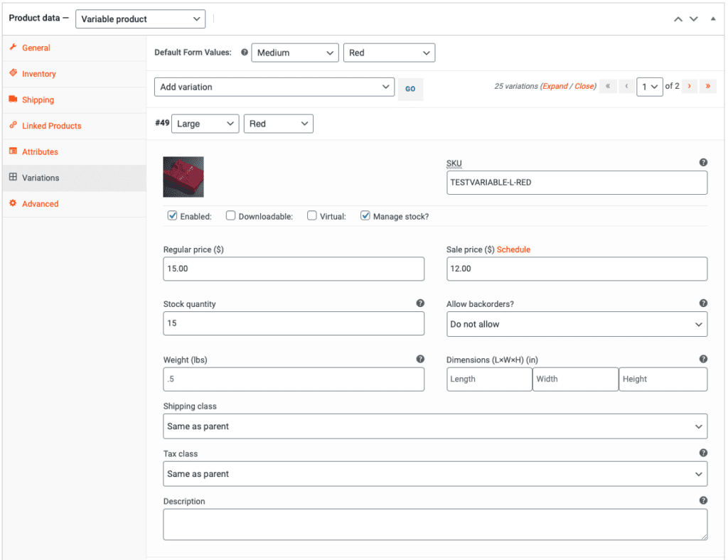Go to the last variations page
728x560 pixels.
[x=707, y=87]
